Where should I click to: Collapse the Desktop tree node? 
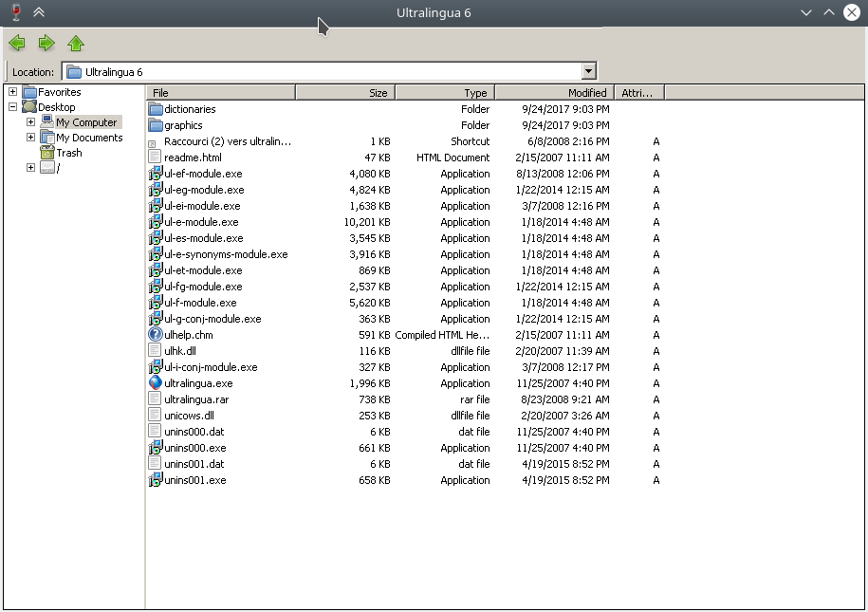(x=12, y=107)
